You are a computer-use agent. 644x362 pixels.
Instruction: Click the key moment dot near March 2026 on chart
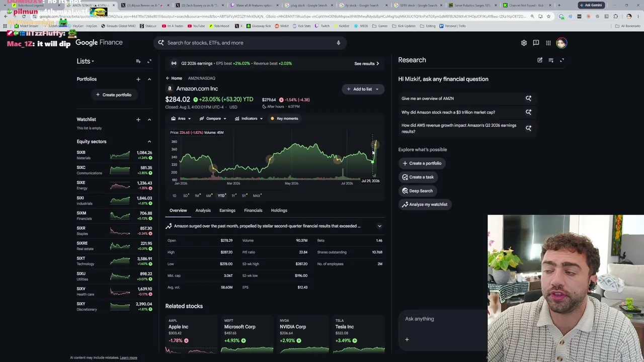coord(213,168)
